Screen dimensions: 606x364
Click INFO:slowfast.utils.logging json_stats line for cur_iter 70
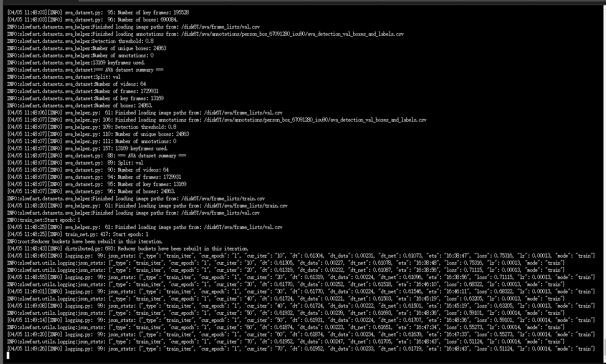tap(286, 342)
